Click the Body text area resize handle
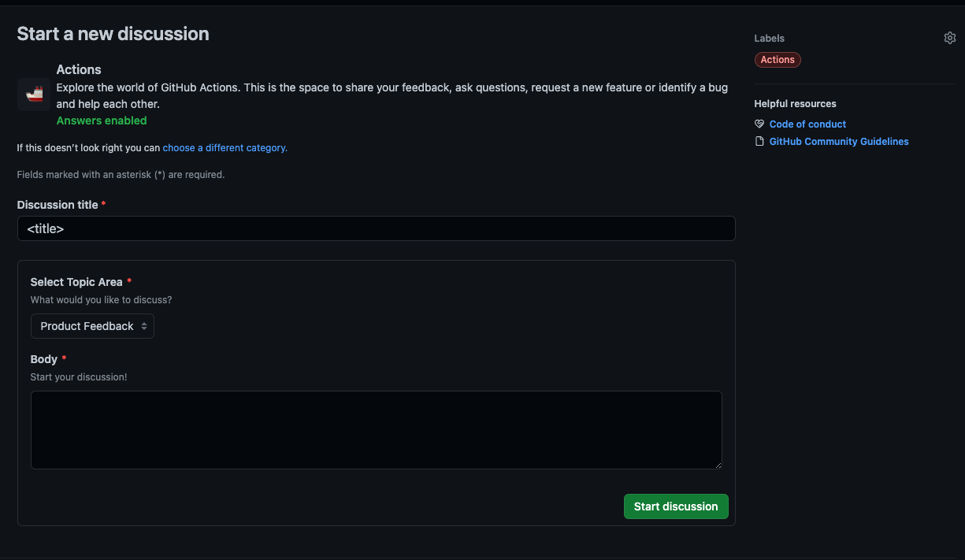Screen dimensions: 965x560 click(717, 465)
